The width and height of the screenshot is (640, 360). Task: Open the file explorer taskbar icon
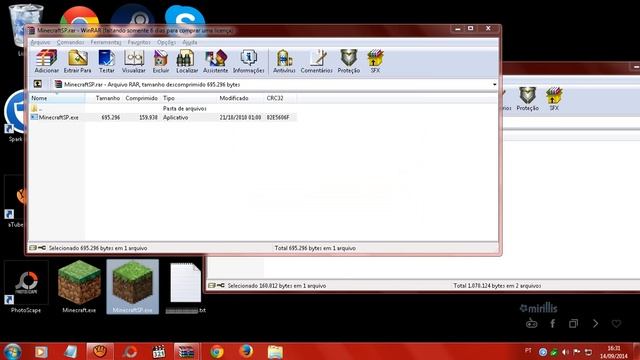click(x=276, y=351)
